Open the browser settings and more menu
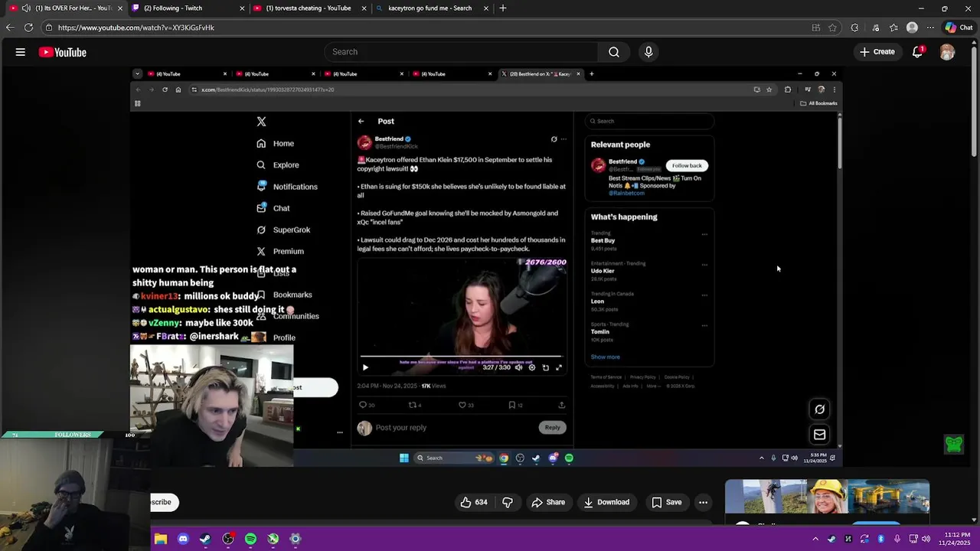 (930, 28)
